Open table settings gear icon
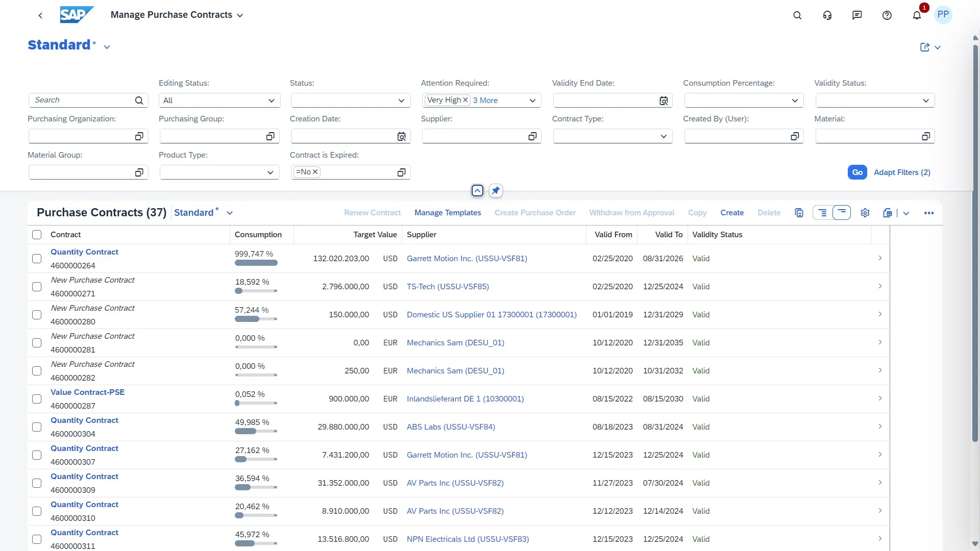Image resolution: width=980 pixels, height=551 pixels. 865,213
